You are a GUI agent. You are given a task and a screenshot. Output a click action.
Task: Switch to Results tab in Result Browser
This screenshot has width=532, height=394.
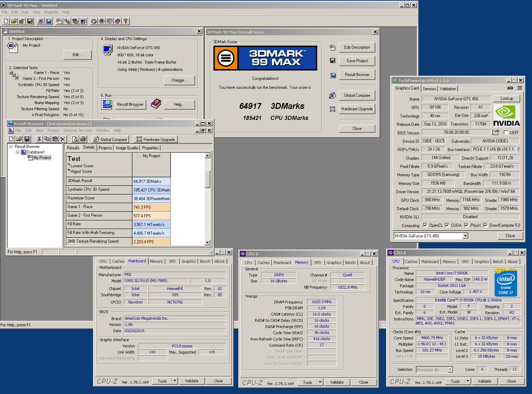click(x=73, y=148)
